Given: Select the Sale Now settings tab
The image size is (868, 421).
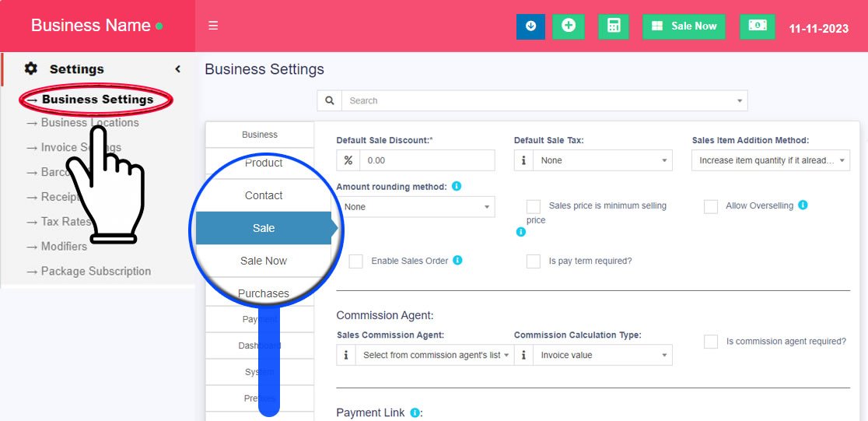Looking at the screenshot, I should (264, 261).
